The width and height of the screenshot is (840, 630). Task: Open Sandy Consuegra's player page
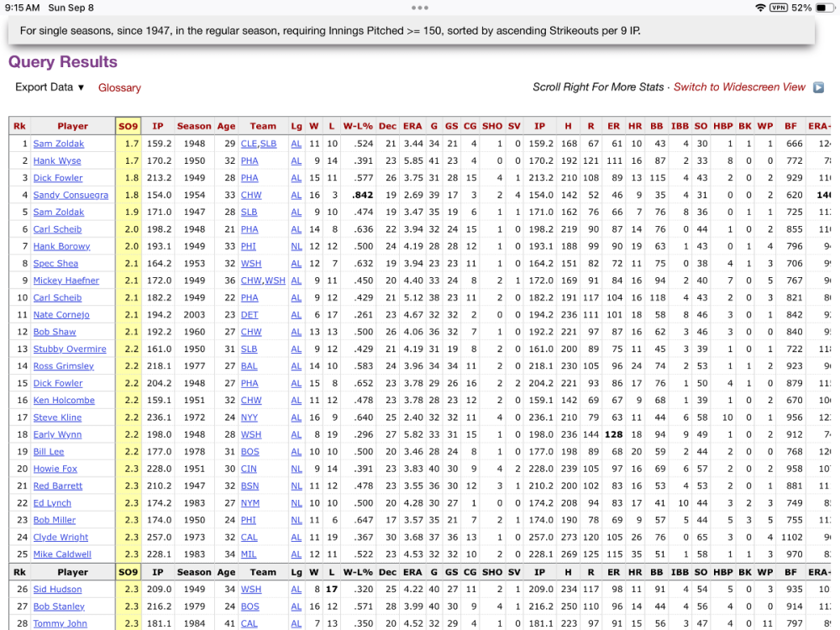point(71,196)
